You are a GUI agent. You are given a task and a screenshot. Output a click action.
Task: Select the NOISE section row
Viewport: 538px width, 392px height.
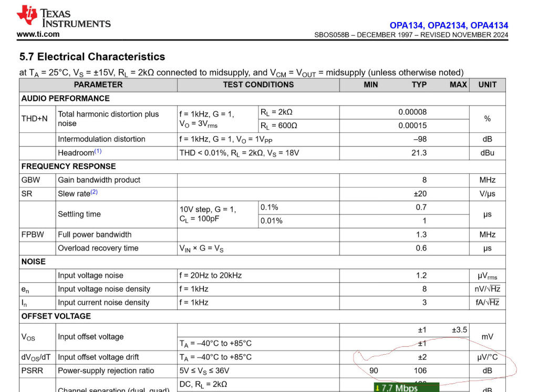(263, 262)
